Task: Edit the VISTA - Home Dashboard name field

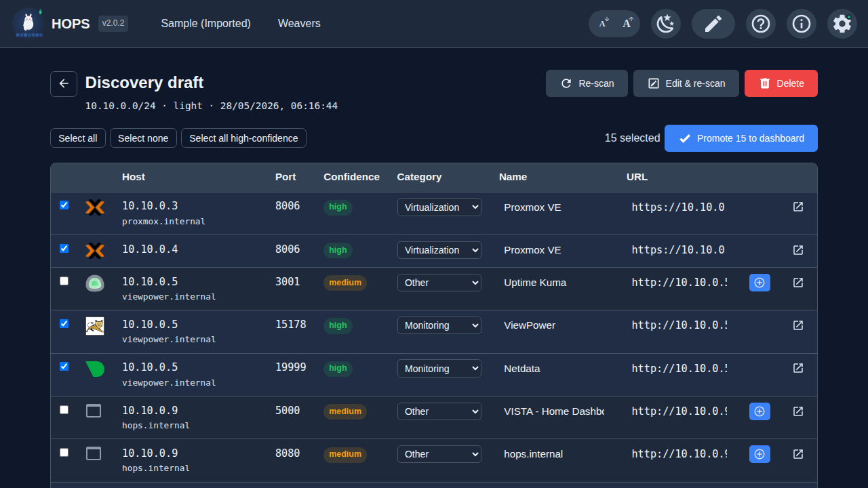Action: (x=555, y=411)
